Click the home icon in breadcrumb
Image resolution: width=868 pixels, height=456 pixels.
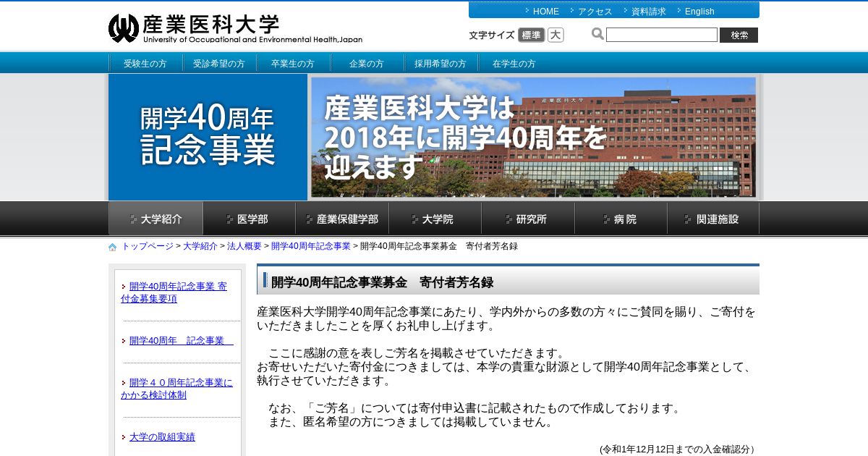click(113, 247)
